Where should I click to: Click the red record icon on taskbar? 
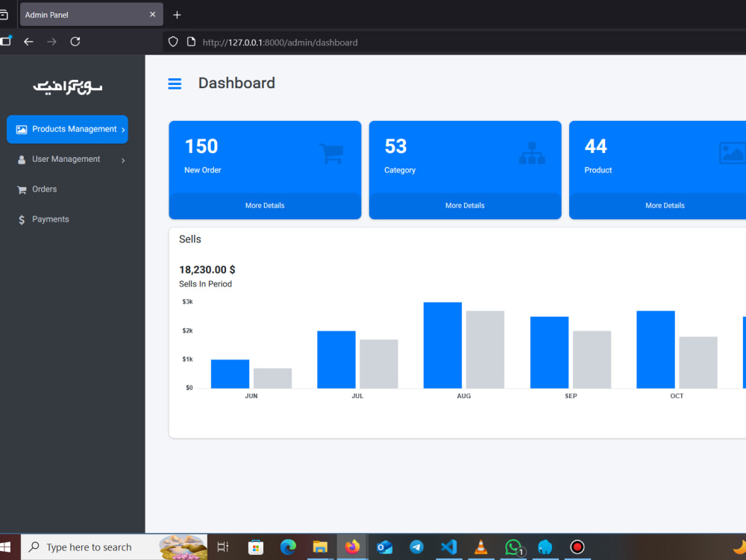pos(577,547)
